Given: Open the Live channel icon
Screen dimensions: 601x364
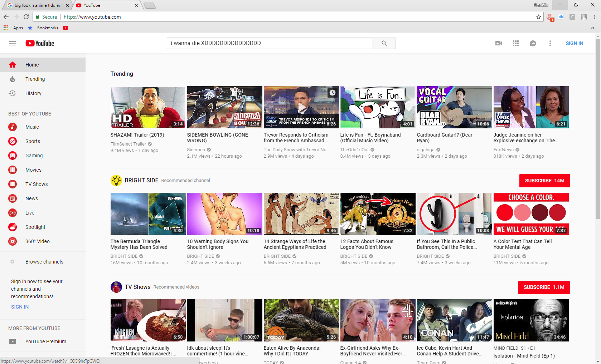Looking at the screenshot, I should tap(13, 213).
